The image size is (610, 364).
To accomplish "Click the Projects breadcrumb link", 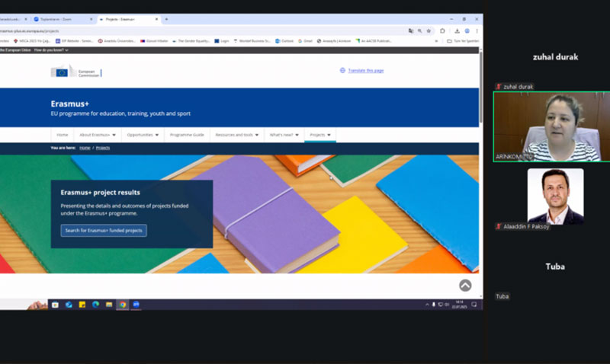I will [103, 148].
